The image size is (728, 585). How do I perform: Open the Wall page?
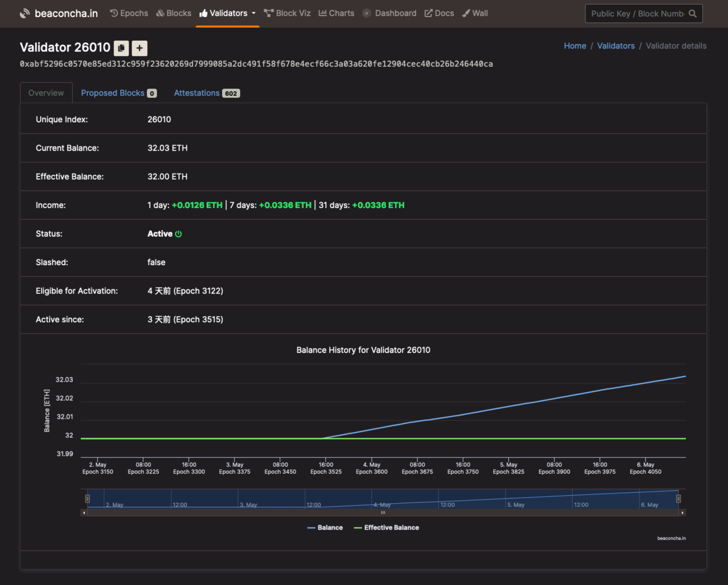[x=475, y=13]
